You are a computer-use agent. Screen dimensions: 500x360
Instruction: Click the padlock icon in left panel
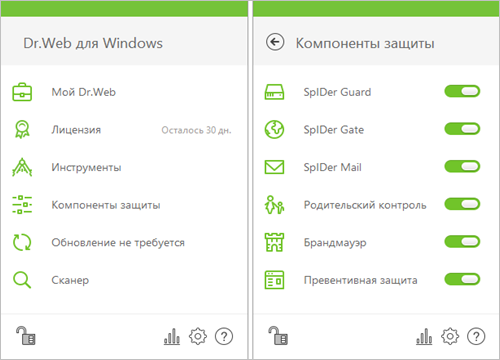[x=26, y=335]
